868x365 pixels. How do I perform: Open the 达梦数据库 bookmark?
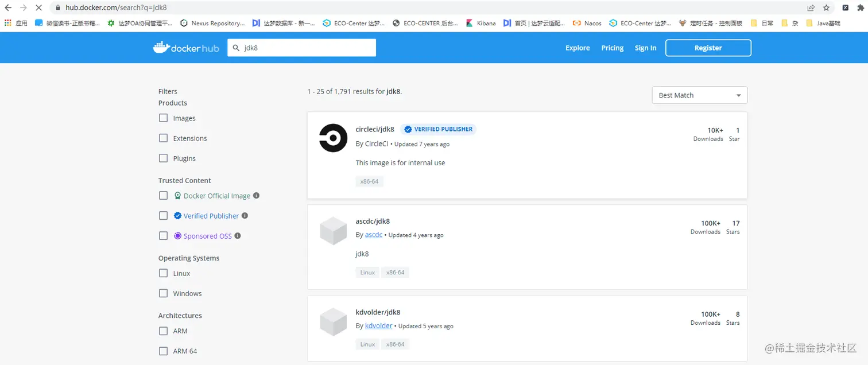tap(284, 23)
